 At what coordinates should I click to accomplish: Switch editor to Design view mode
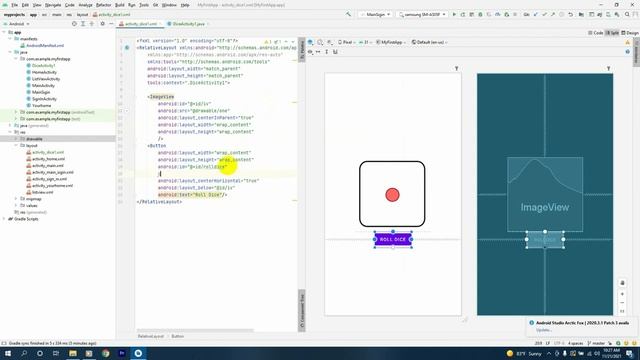pos(630,33)
